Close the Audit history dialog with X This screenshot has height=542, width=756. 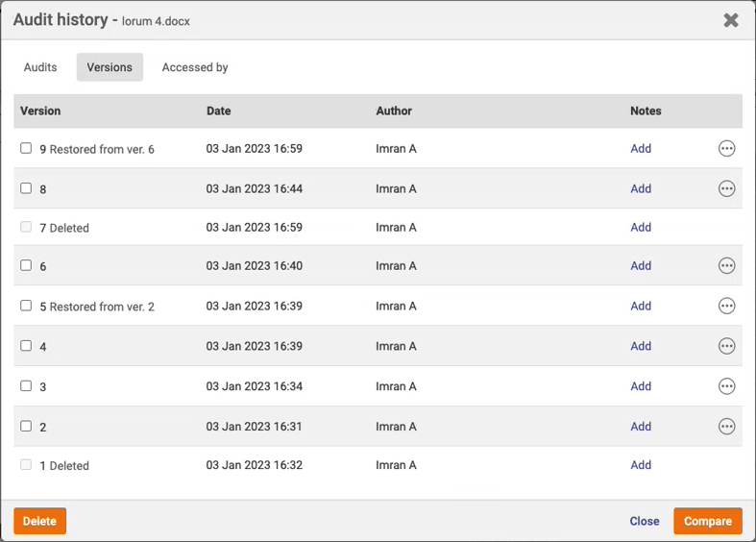[x=731, y=20]
